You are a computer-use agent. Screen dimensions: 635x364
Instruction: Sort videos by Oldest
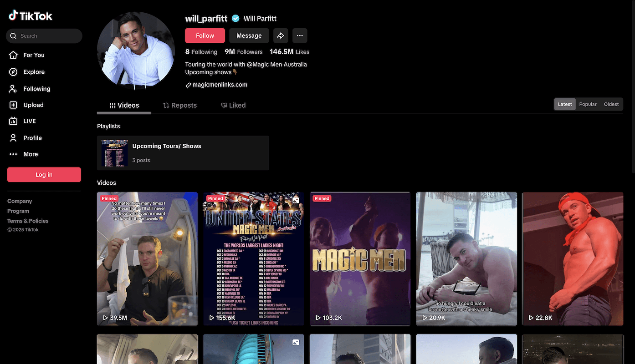click(x=611, y=104)
